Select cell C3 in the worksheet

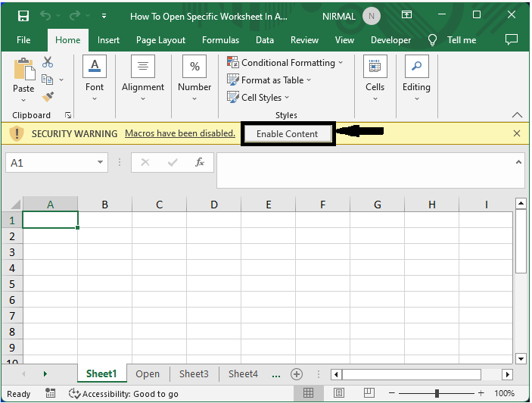pyautogui.click(x=159, y=252)
